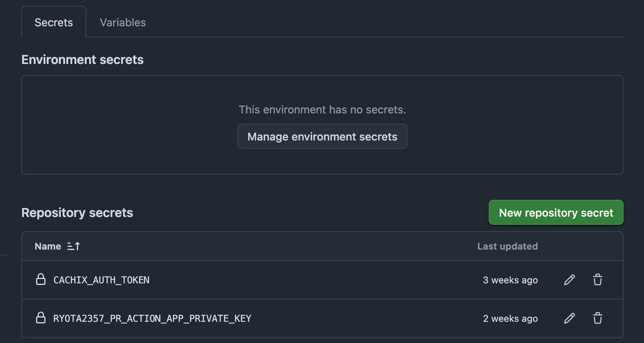This screenshot has height=343, width=644.
Task: Click the Repository secrets heading
Action: point(77,212)
